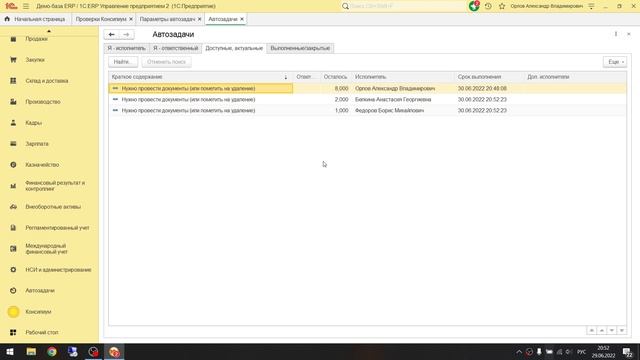This screenshot has width=640, height=360.
Task: Open Рабочий стол section
Action: 42,333
